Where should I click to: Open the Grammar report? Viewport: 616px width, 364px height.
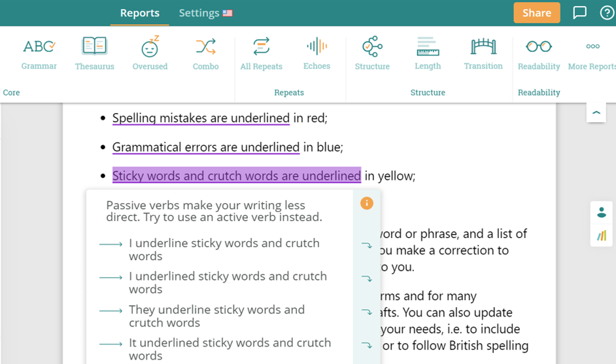39,54
